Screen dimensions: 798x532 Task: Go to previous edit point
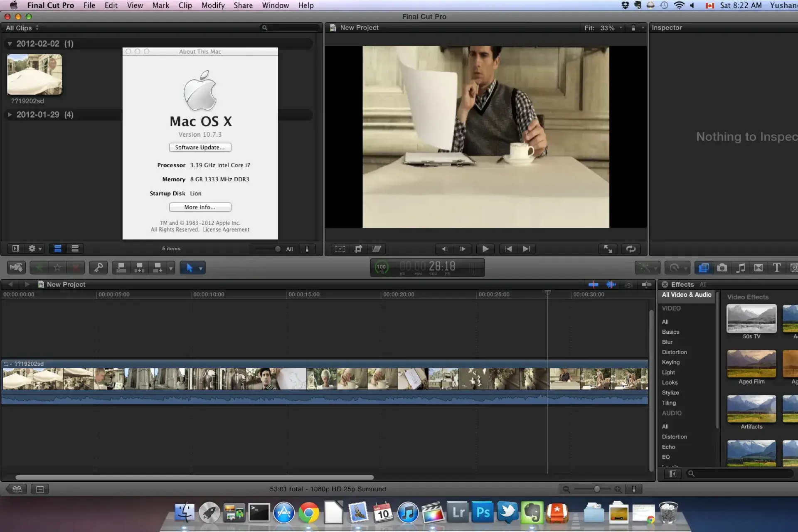pyautogui.click(x=508, y=249)
